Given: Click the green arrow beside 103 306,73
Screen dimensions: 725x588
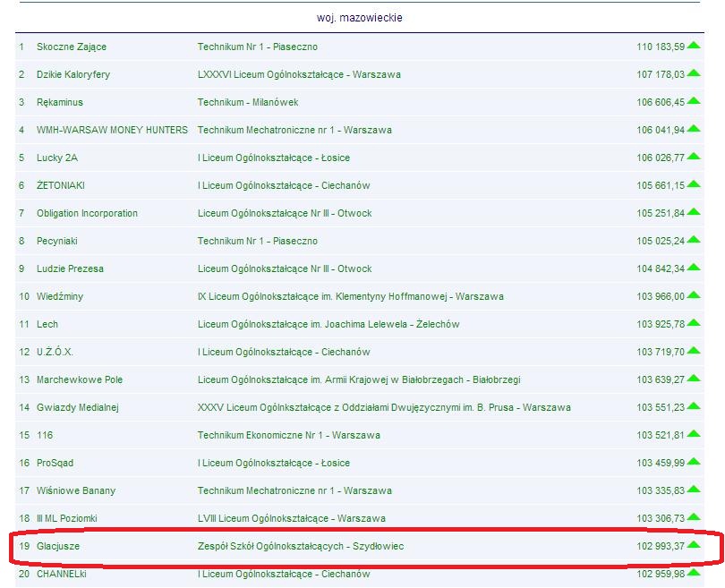Looking at the screenshot, I should 694,516.
